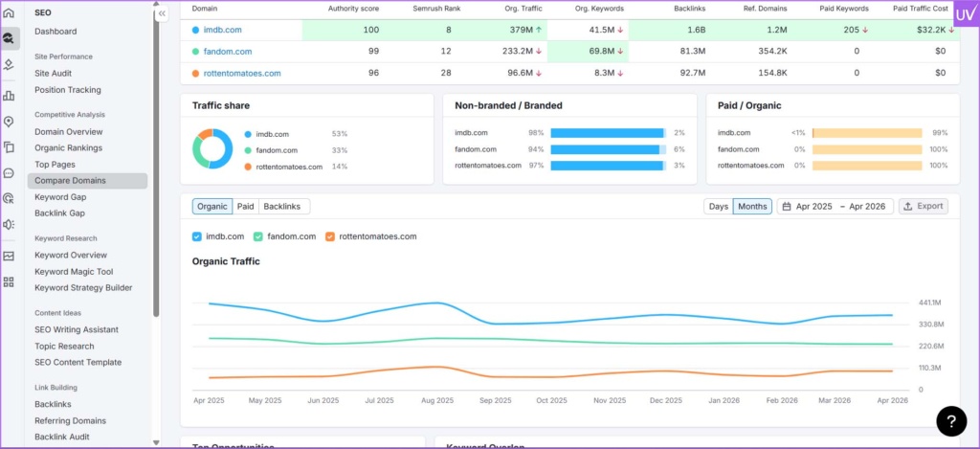Open the Apr 2025 – Apr 2026 date picker
The width and height of the screenshot is (980, 449).
(835, 206)
